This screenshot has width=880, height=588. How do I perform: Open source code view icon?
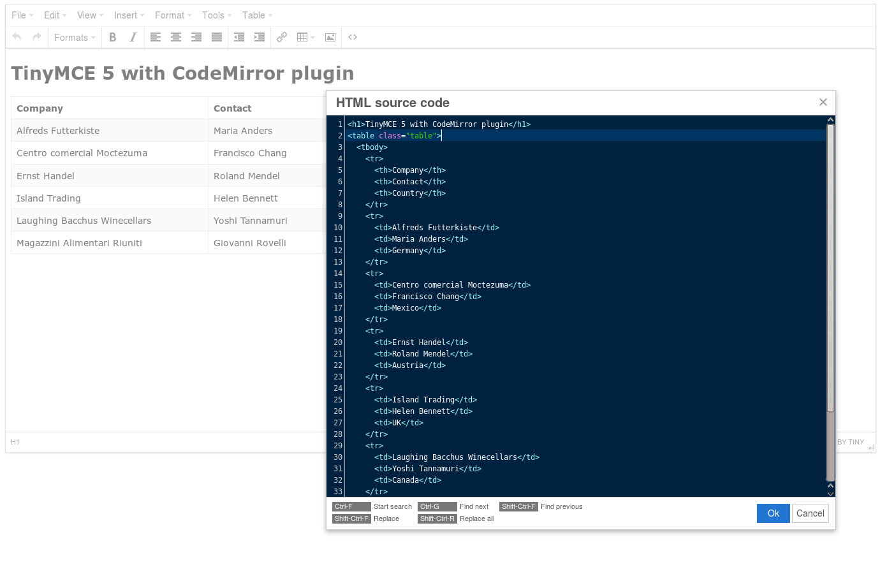coord(353,37)
